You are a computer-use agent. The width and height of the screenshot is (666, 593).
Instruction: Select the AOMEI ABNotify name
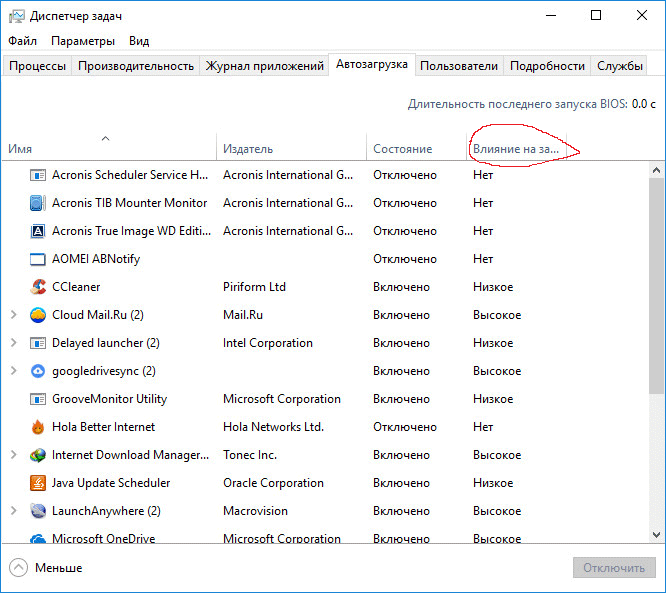point(96,259)
